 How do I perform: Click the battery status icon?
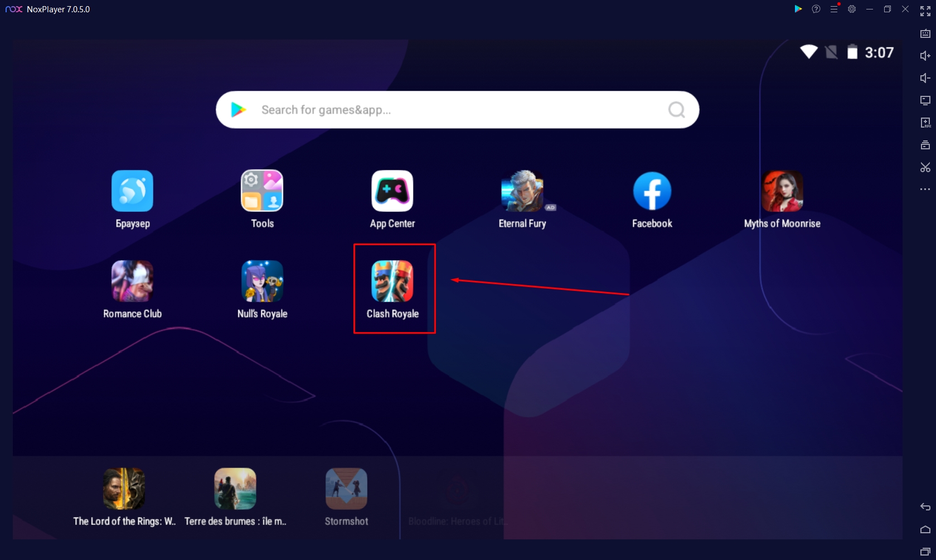point(852,52)
